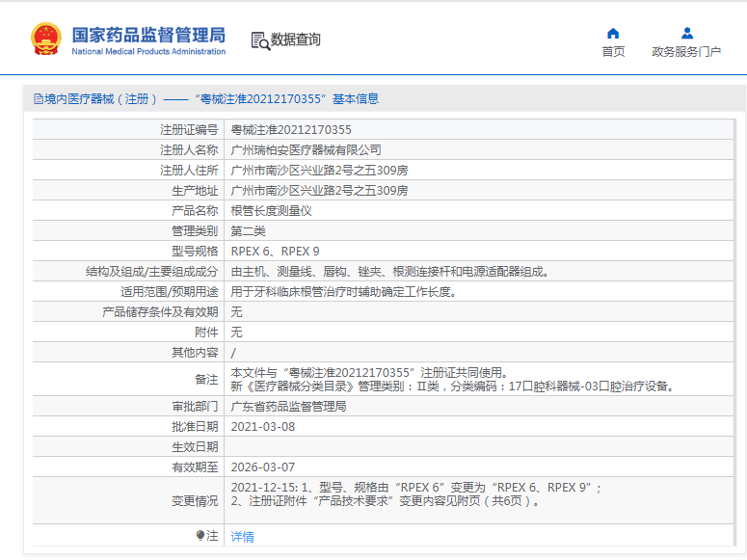Click the 产品名称 row label

coord(195,211)
